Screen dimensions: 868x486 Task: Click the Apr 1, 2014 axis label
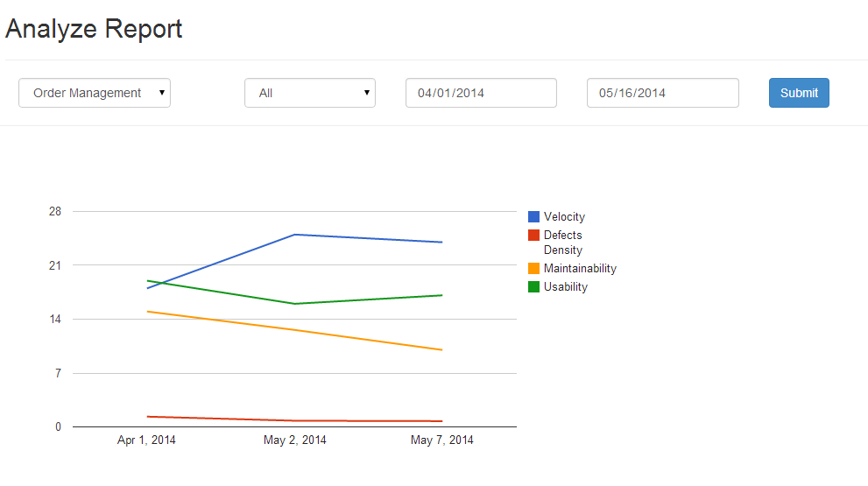coord(146,440)
